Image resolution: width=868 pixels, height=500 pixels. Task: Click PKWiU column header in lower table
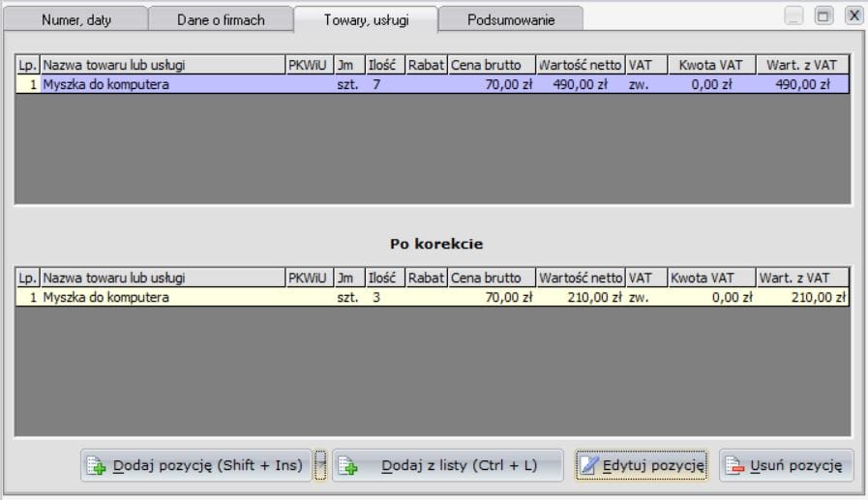point(308,278)
